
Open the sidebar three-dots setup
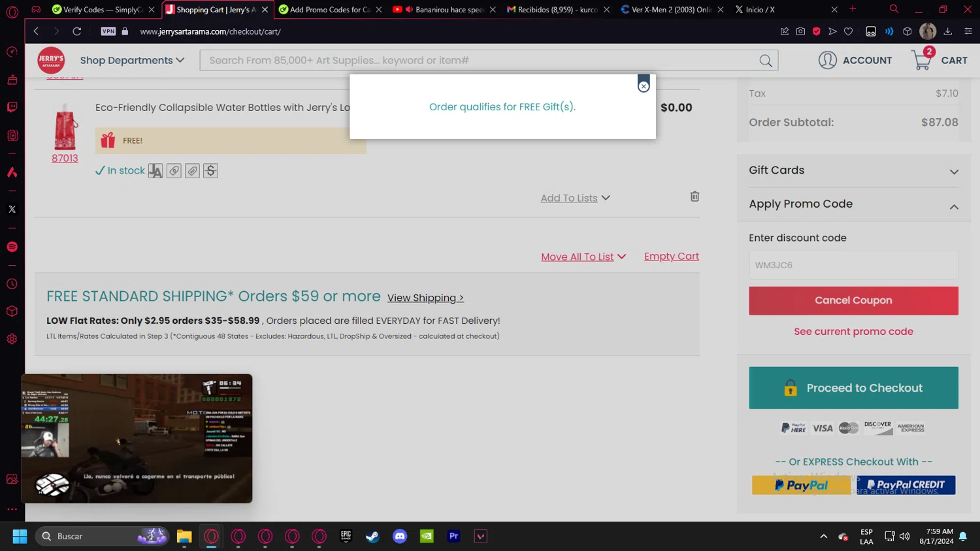(x=12, y=509)
